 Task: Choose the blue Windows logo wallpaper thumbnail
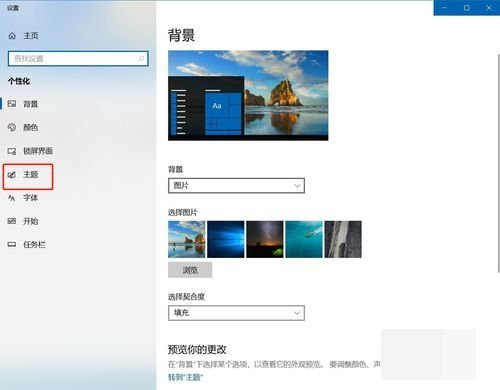pyautogui.click(x=226, y=239)
